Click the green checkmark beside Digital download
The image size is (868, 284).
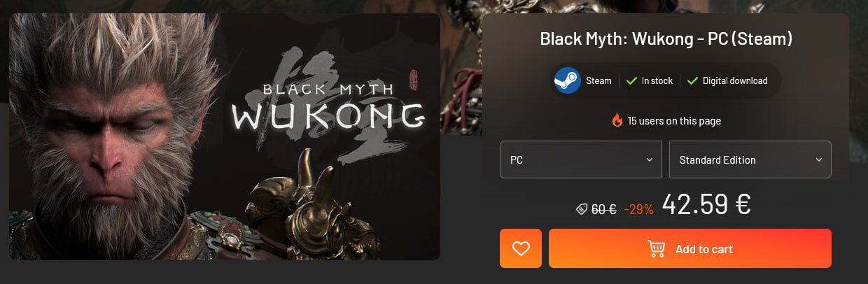pos(692,80)
